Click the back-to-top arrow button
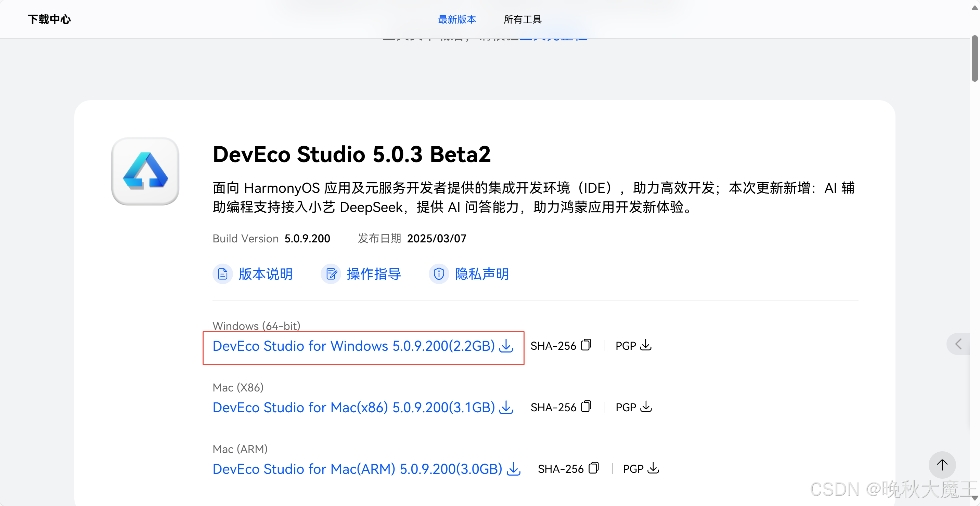This screenshot has height=506, width=980. [942, 465]
